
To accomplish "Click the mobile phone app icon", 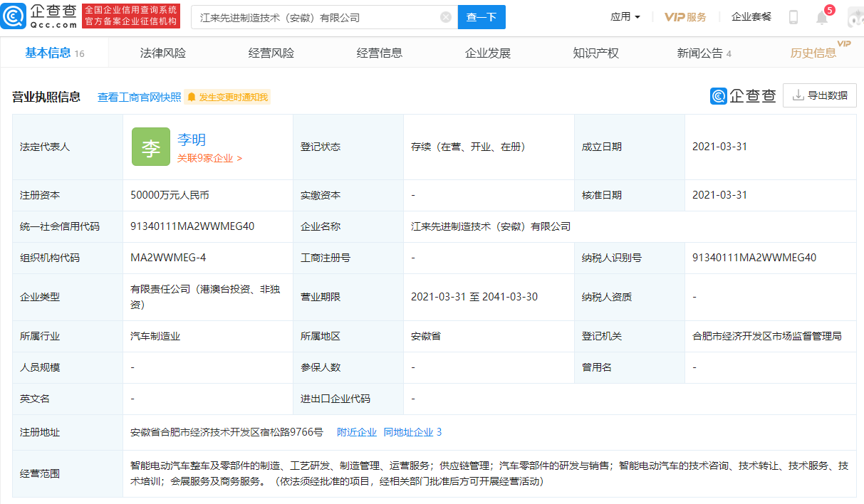I will pos(793,16).
